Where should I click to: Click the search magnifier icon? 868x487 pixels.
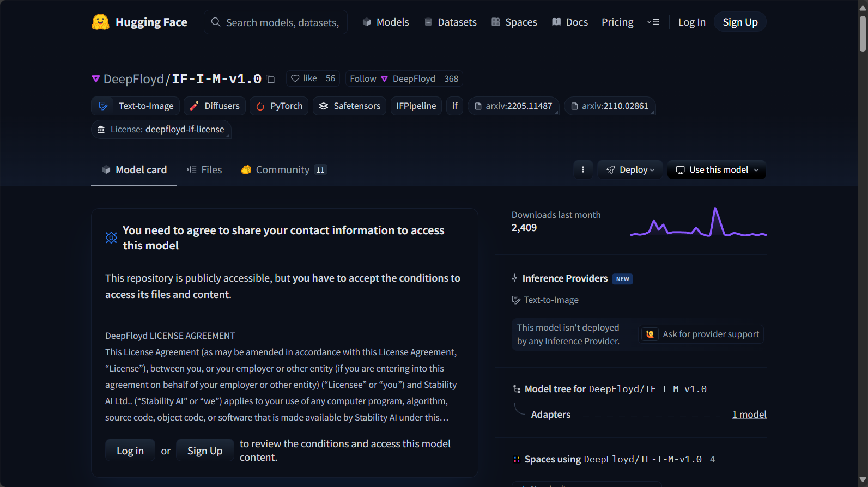[x=216, y=22]
